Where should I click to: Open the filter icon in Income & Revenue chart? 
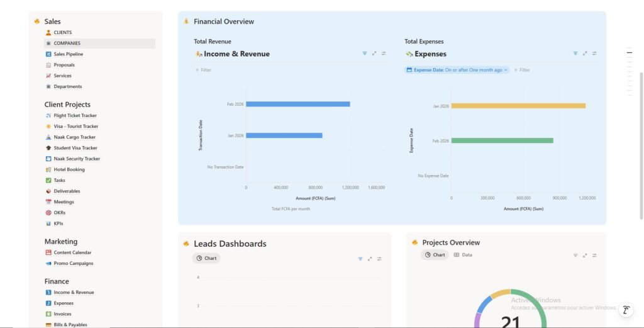pos(365,54)
